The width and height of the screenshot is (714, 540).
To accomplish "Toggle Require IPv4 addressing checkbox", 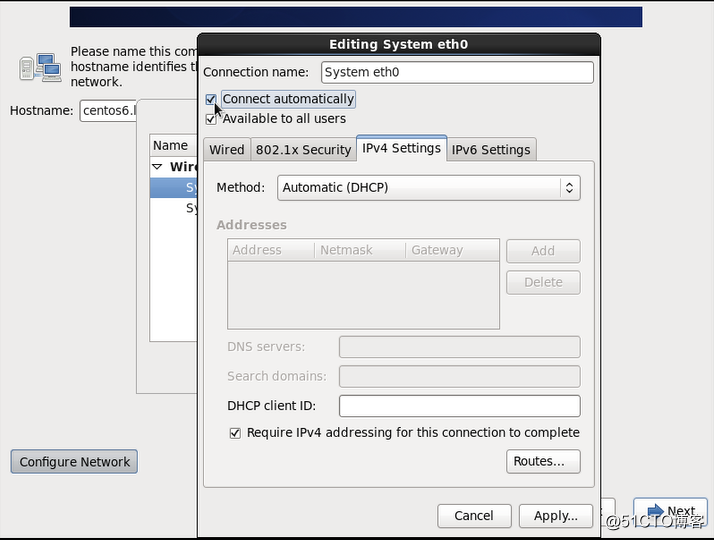I will pyautogui.click(x=235, y=433).
